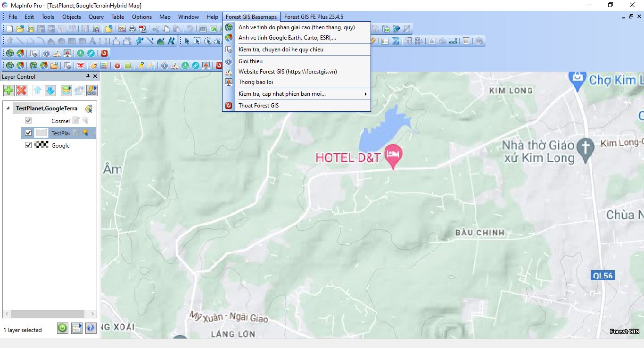Click the red drone icon in the bottom toolbar
Image resolution: width=644 pixels, height=348 pixels.
tap(81, 66)
